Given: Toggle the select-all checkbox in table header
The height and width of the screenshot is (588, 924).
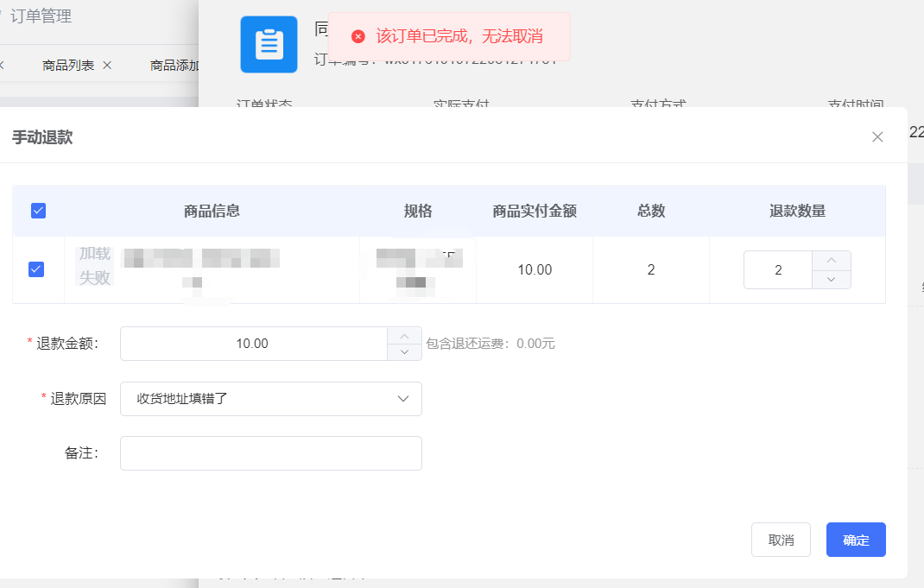Looking at the screenshot, I should (x=38, y=211).
